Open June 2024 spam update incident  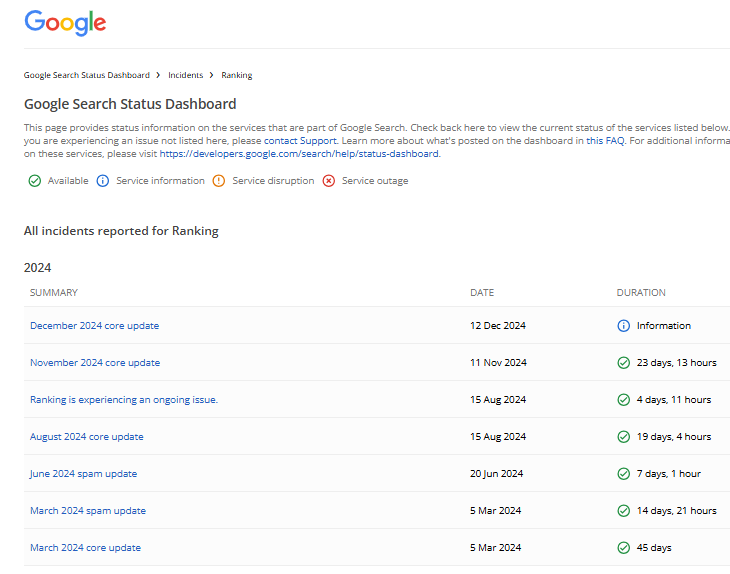click(x=83, y=473)
